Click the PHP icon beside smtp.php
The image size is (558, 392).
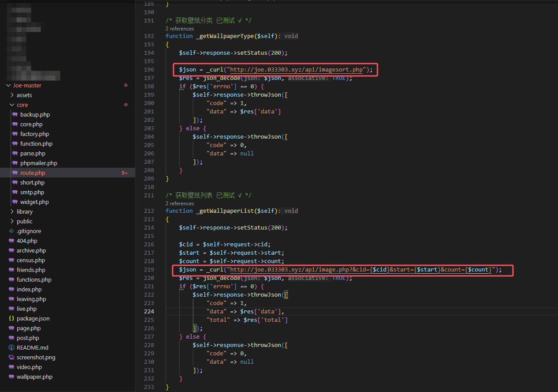coord(15,192)
